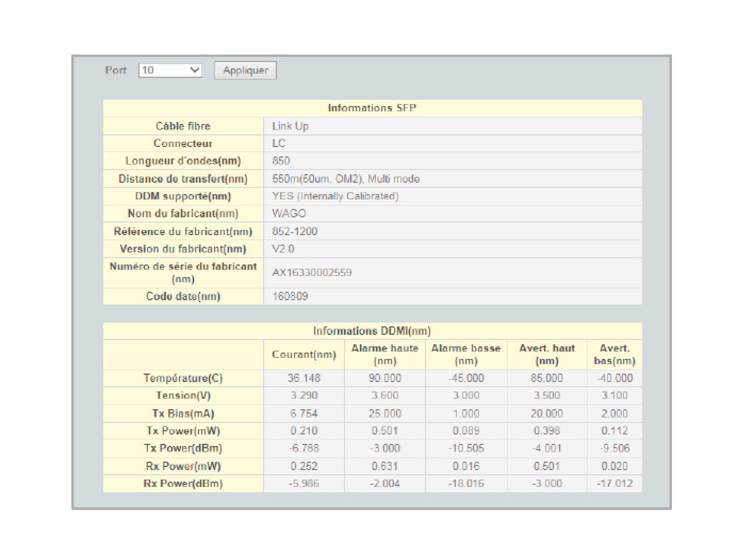Select Tx Bias current value '6.754'
This screenshot has width=747, height=560.
(304, 414)
